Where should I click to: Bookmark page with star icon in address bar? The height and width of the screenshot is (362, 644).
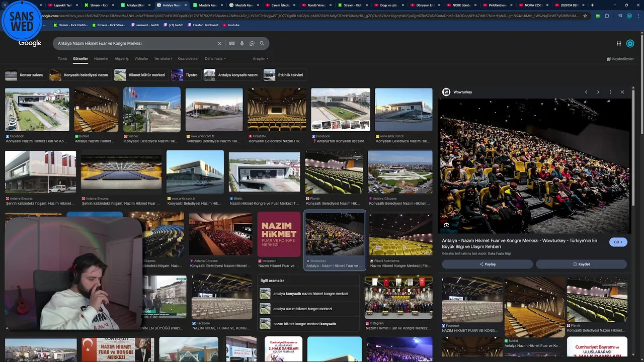click(585, 16)
